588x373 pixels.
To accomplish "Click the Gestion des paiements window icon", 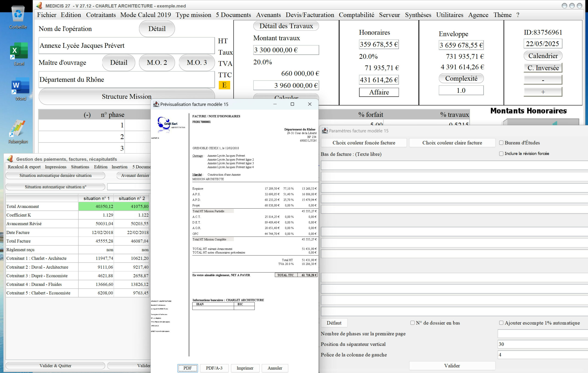I will (10, 159).
